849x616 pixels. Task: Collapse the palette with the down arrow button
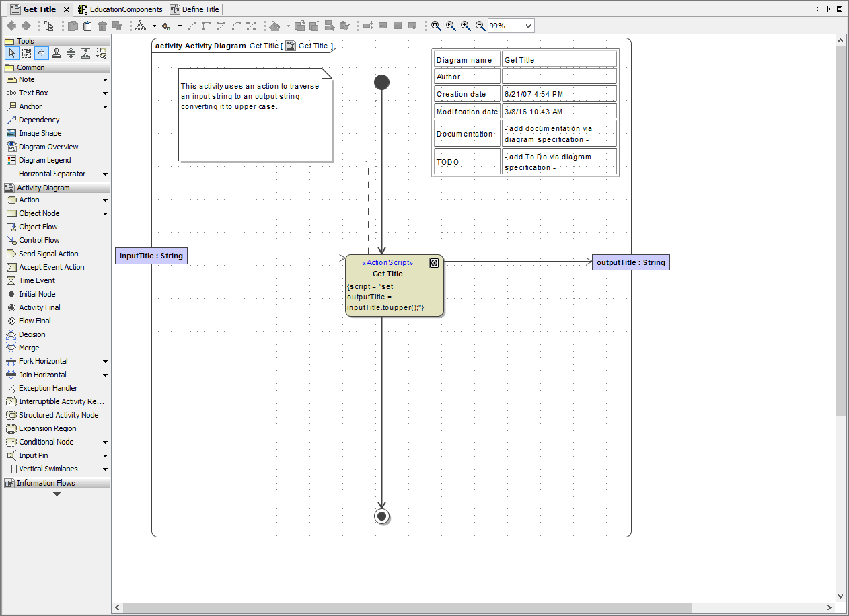click(56, 493)
